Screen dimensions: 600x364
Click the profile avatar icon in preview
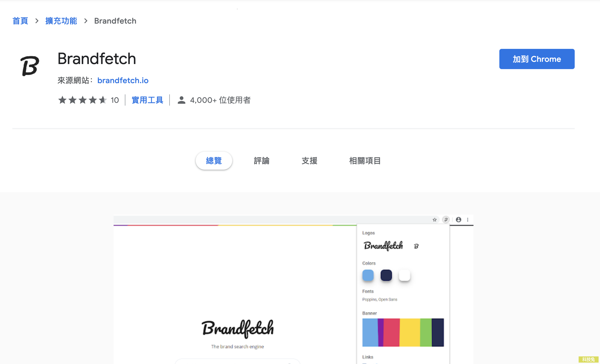(459, 220)
